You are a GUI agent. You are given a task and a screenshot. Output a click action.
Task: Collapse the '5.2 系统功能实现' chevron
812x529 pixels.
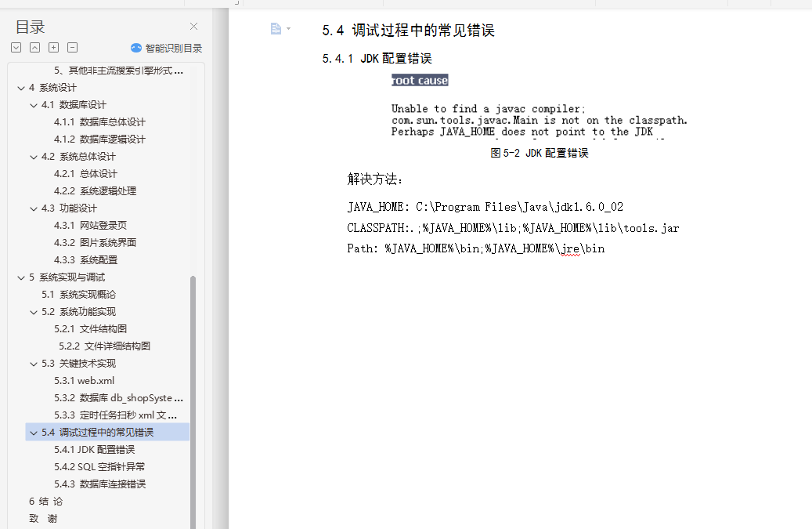(34, 312)
